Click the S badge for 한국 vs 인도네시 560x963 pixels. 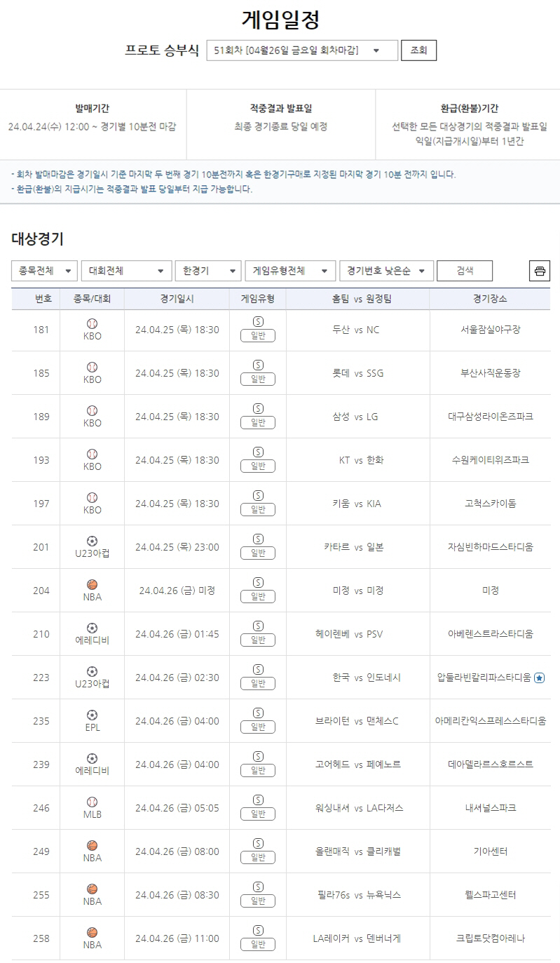[258, 669]
